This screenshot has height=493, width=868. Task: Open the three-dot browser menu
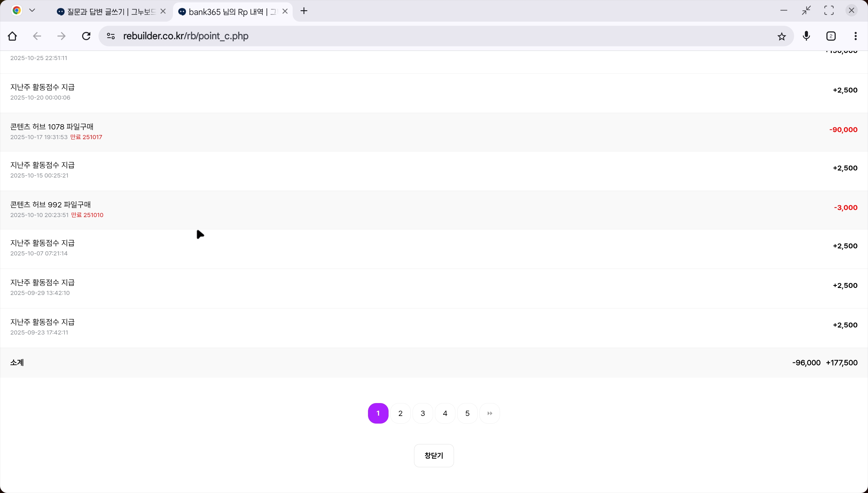[855, 36]
